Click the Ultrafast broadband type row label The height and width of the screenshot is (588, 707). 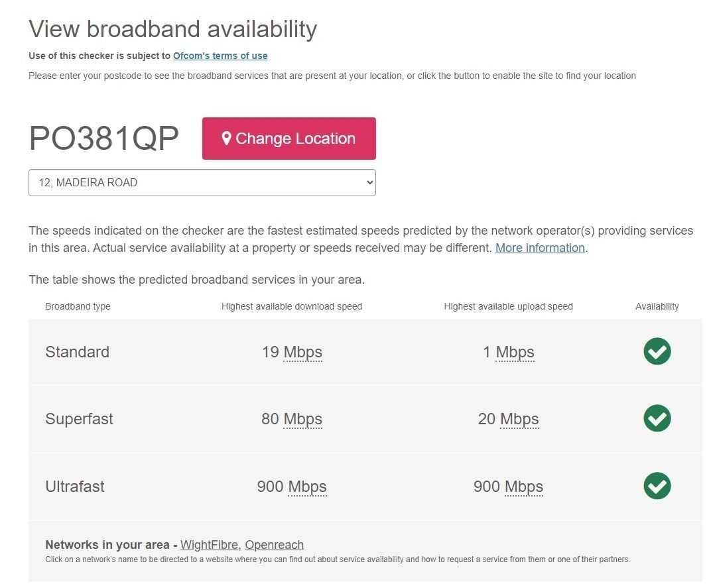(75, 487)
